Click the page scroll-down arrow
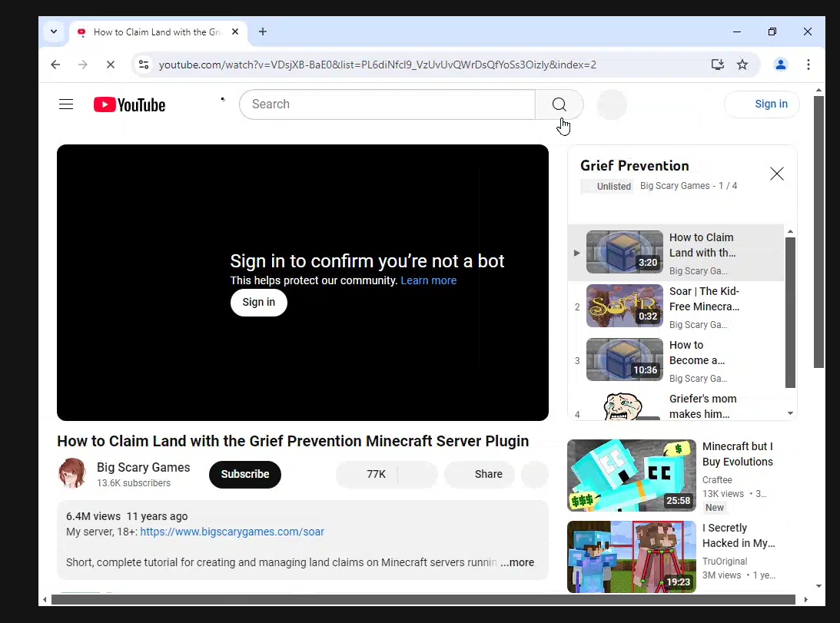Screen dimensions: 840x623 coord(818,586)
